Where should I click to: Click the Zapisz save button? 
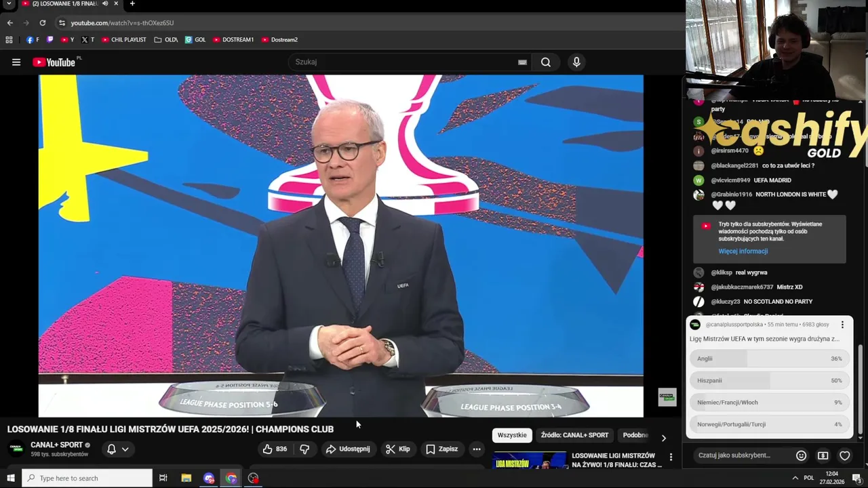pyautogui.click(x=441, y=449)
